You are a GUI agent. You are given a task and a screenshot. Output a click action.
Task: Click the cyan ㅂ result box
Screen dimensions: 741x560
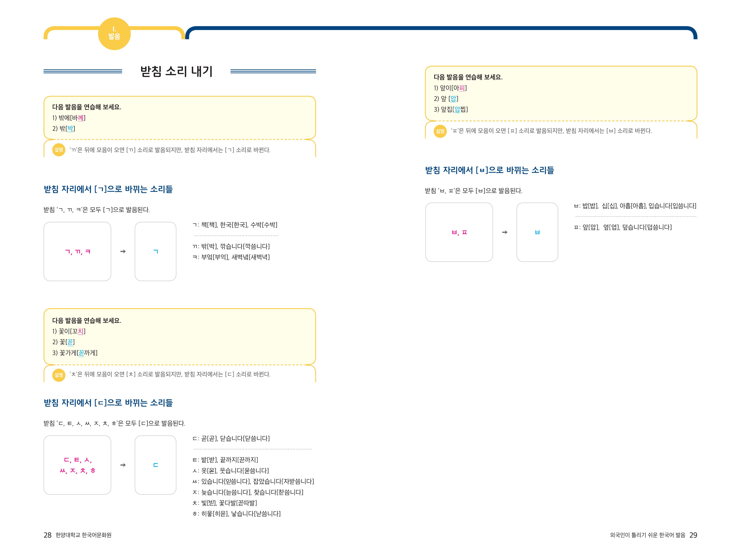[537, 232]
